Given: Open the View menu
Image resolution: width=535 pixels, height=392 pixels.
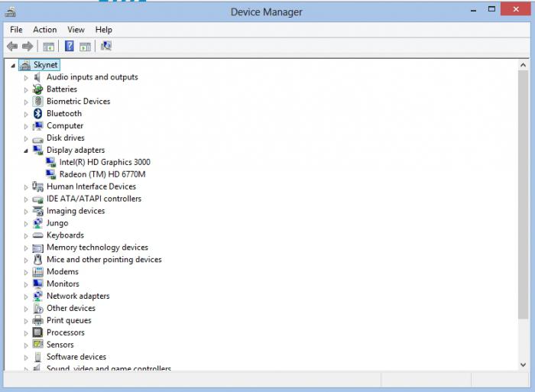Looking at the screenshot, I should 76,30.
